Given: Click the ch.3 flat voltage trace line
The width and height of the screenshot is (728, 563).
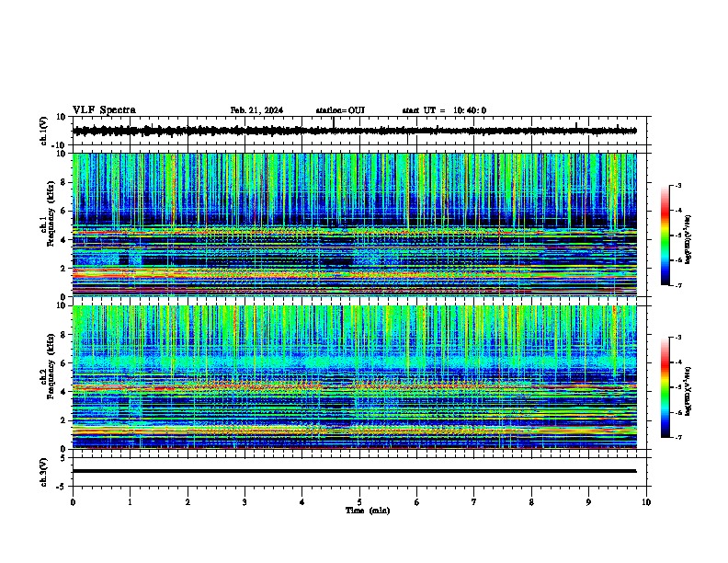Looking at the screenshot, I should 354,471.
